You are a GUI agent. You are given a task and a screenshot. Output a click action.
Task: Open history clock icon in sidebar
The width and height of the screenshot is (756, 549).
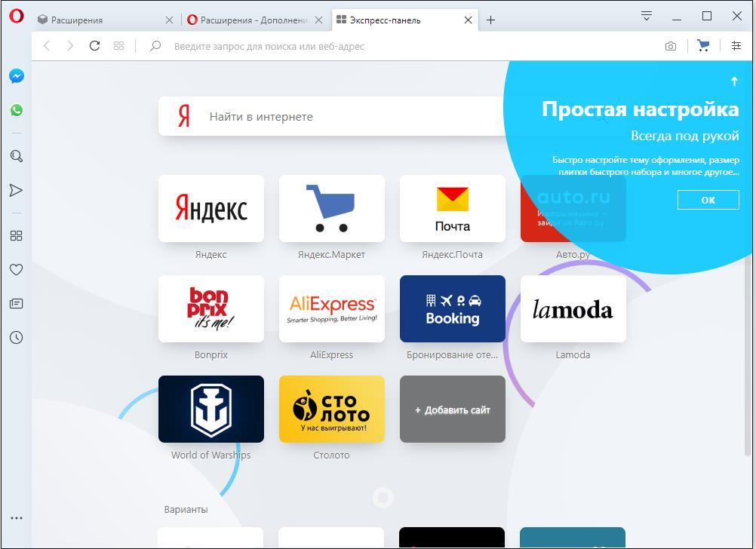[16, 338]
